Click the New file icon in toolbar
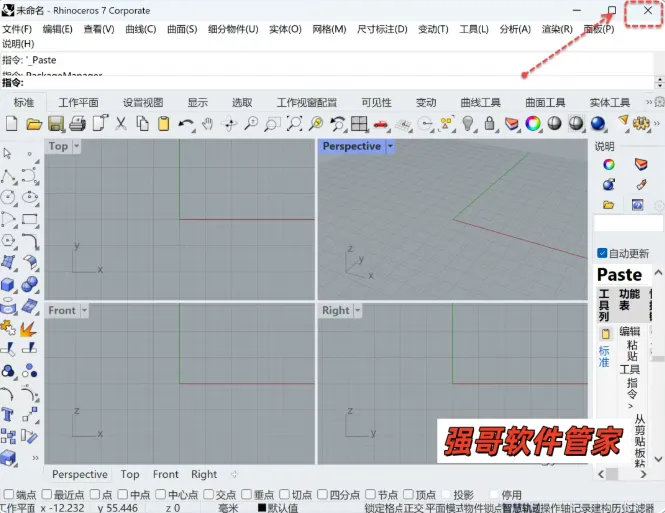 pos(12,124)
